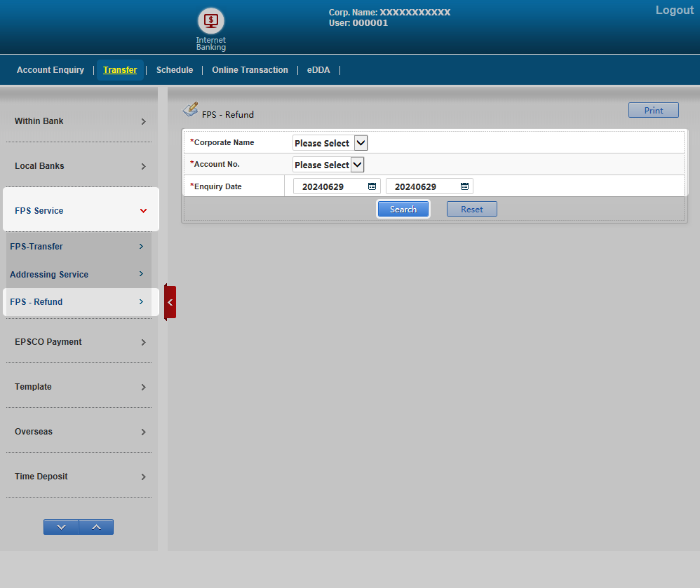Select the FPS-Transfer submenu item

pos(77,247)
